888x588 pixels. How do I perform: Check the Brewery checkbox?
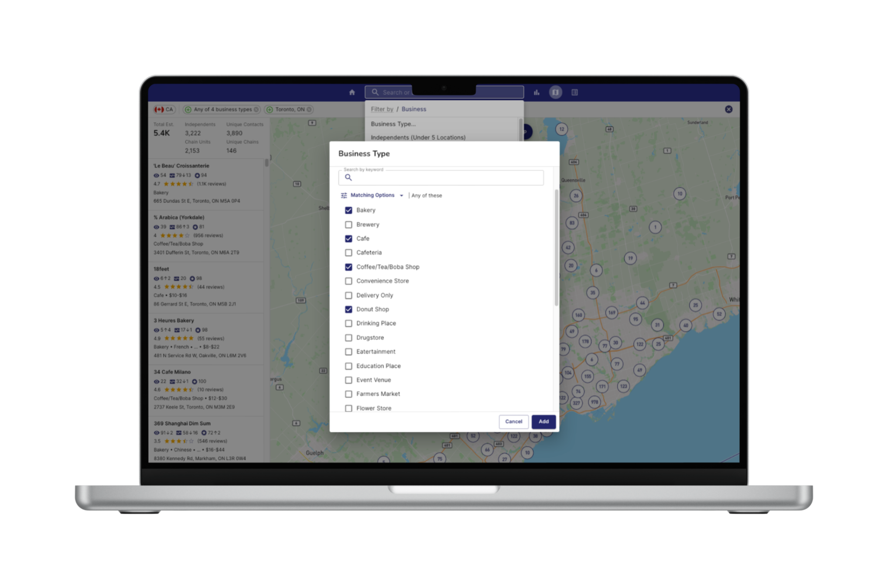(348, 224)
